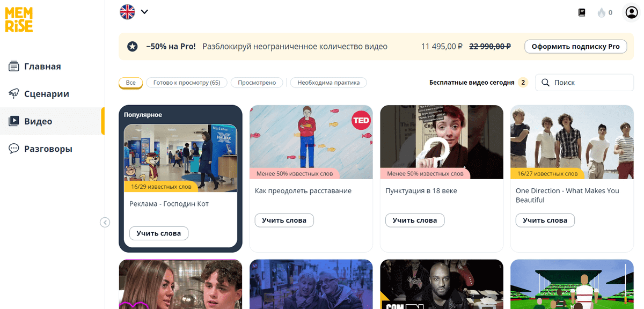
Task: Click the discounted price 11 495,00 ₽
Action: [442, 47]
